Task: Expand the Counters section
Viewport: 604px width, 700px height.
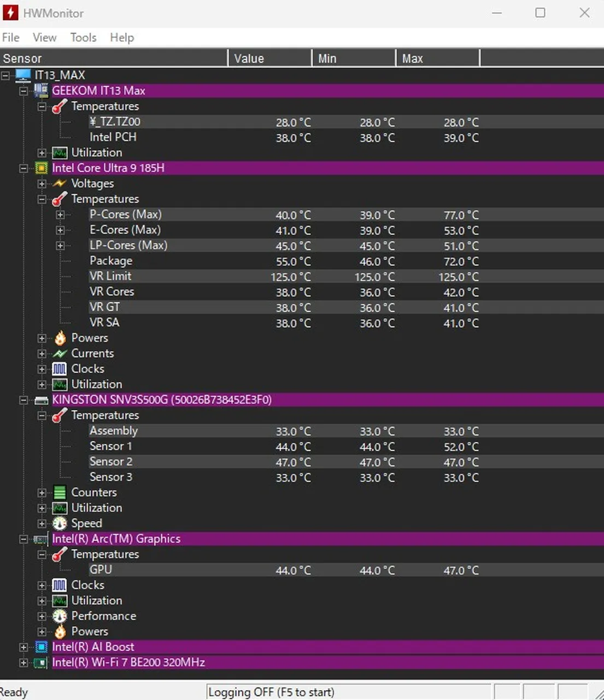Action: [x=42, y=493]
